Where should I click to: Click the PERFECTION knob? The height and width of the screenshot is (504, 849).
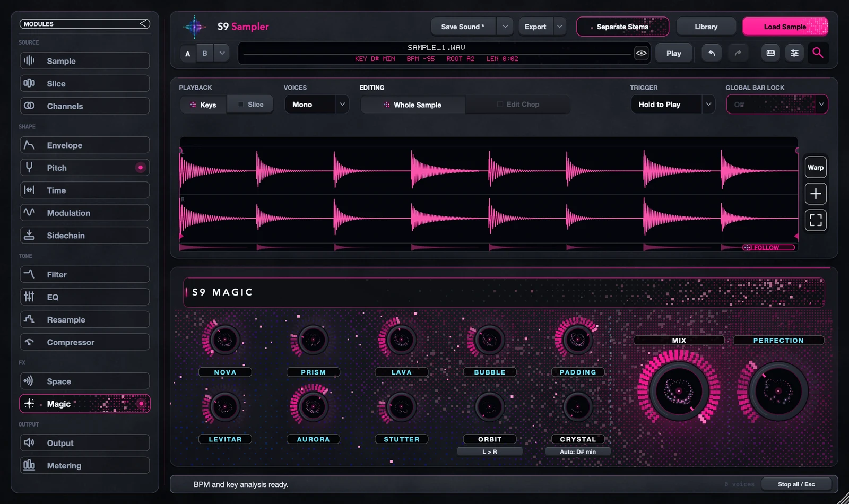coord(778,391)
